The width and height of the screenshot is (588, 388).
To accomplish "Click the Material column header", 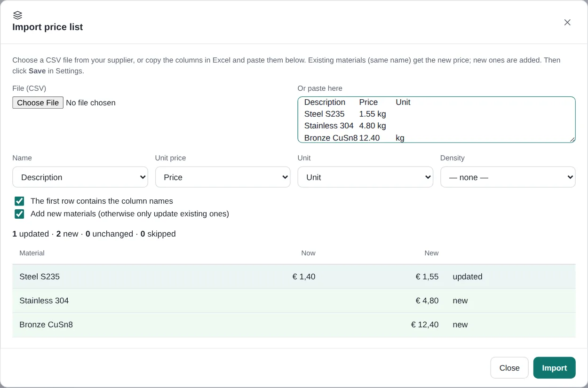I will pos(32,253).
